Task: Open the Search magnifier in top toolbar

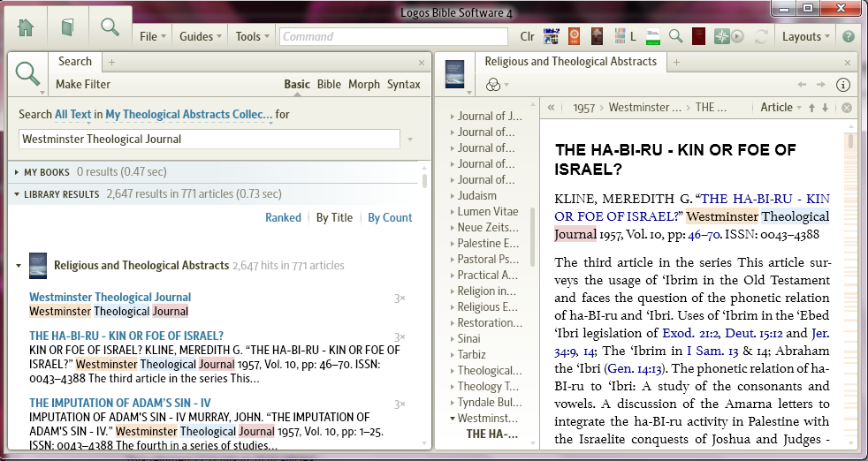Action: tap(110, 27)
